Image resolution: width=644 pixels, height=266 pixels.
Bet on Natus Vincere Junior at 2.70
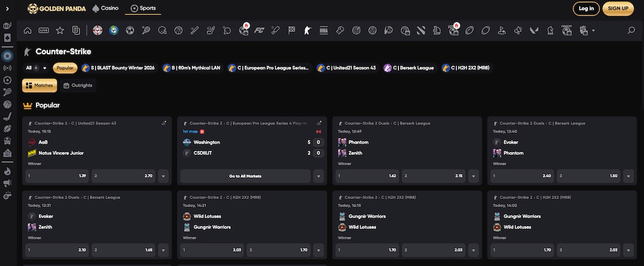(123, 176)
